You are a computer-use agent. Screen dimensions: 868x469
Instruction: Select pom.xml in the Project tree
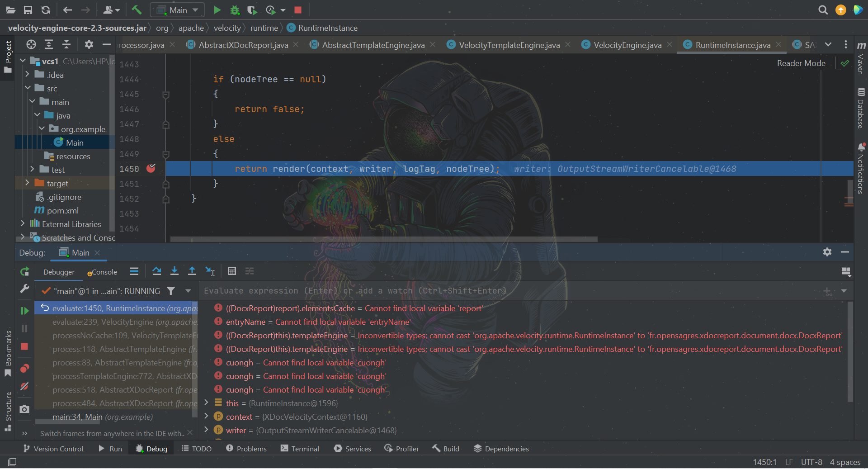62,210
